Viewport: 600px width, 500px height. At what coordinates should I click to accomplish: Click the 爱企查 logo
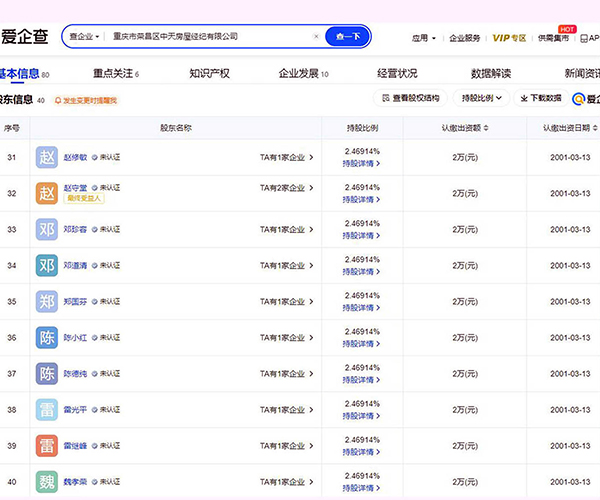(24, 37)
